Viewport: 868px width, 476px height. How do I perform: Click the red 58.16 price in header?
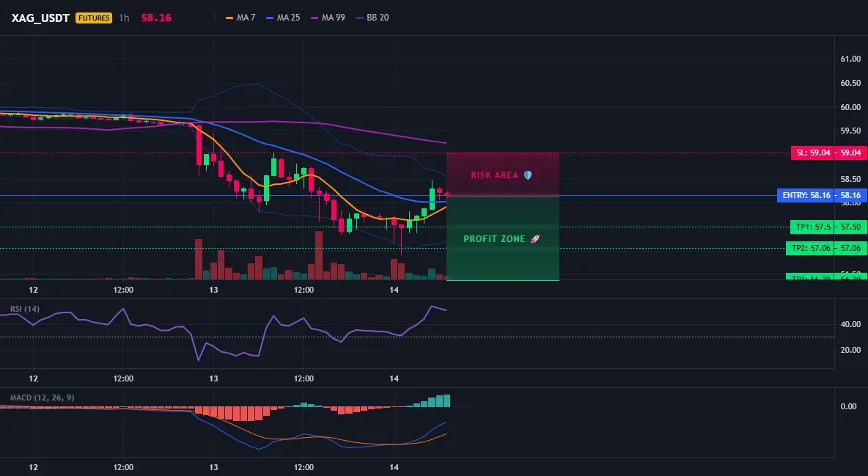click(x=156, y=18)
